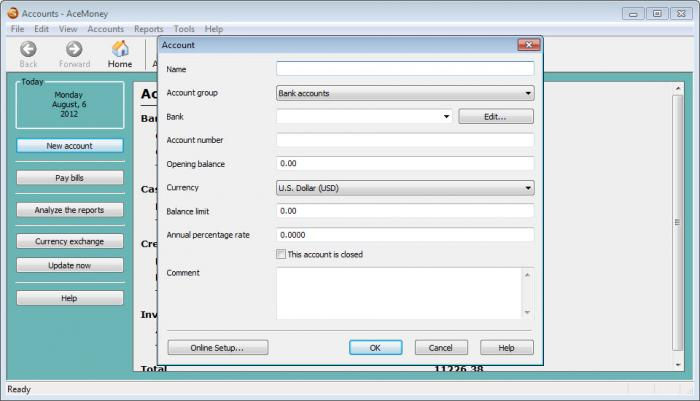The width and height of the screenshot is (700, 401).
Task: Open the Currency dropdown showing U.S. Dollar
Action: coord(405,188)
